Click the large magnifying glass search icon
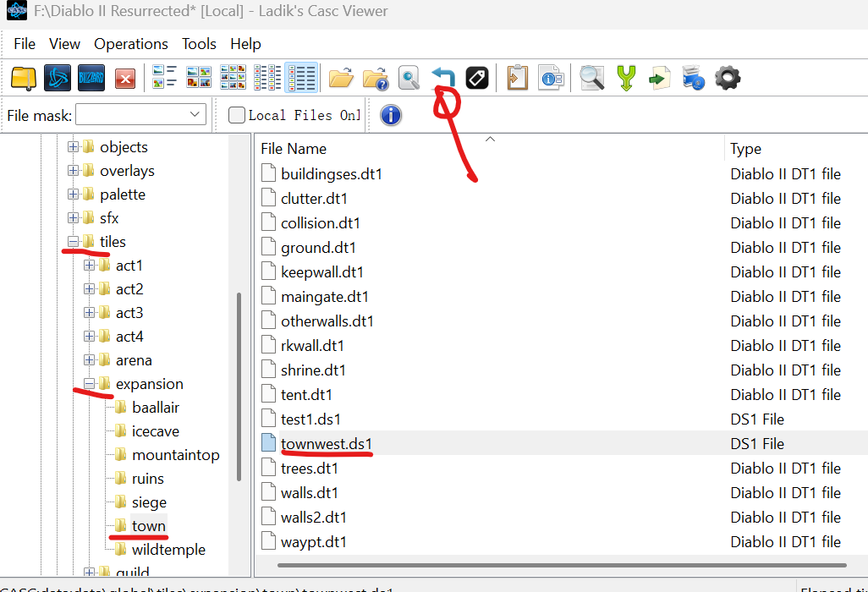 (x=591, y=78)
